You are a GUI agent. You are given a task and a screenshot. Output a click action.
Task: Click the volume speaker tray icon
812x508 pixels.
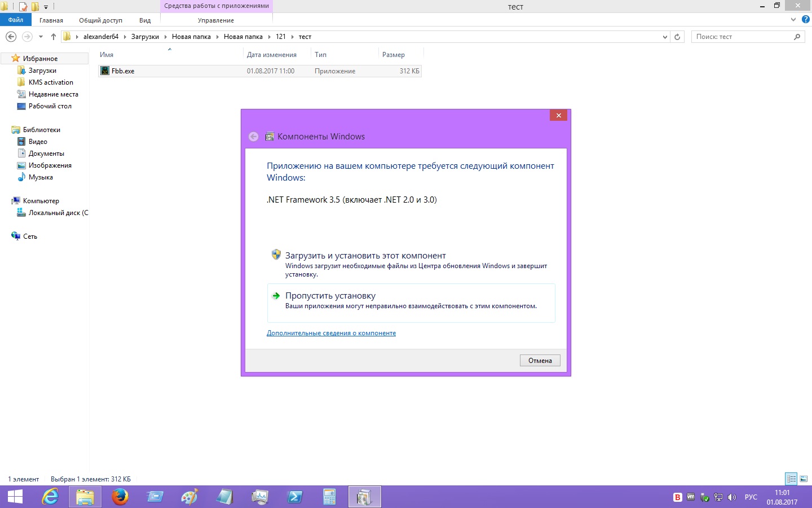(732, 497)
